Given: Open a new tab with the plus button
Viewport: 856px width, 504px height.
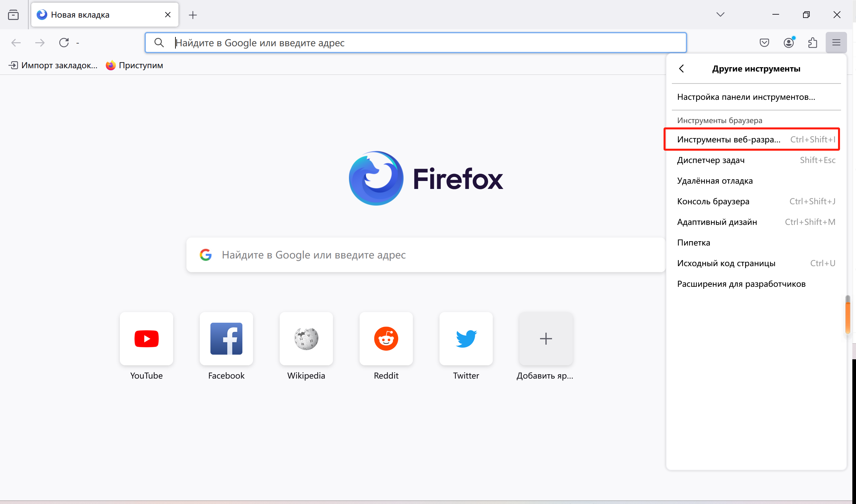Looking at the screenshot, I should [193, 15].
